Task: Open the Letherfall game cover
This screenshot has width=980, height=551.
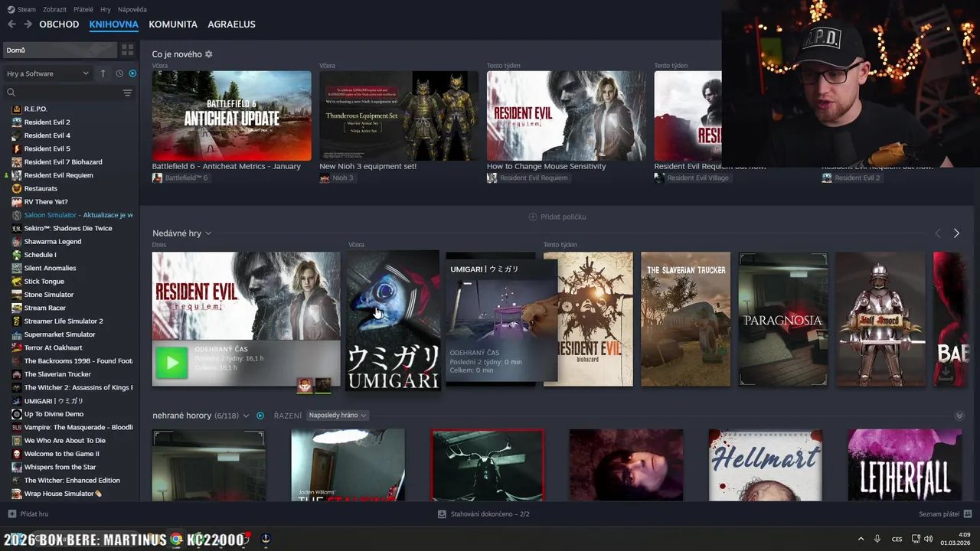Action: point(904,465)
